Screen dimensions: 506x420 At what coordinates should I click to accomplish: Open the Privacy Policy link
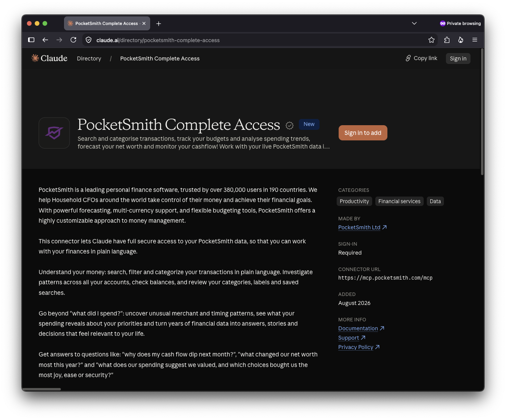point(359,347)
